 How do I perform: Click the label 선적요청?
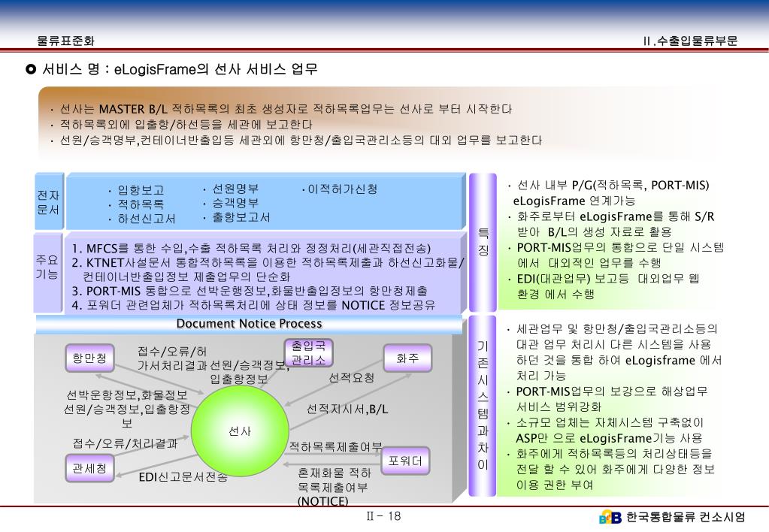click(352, 377)
